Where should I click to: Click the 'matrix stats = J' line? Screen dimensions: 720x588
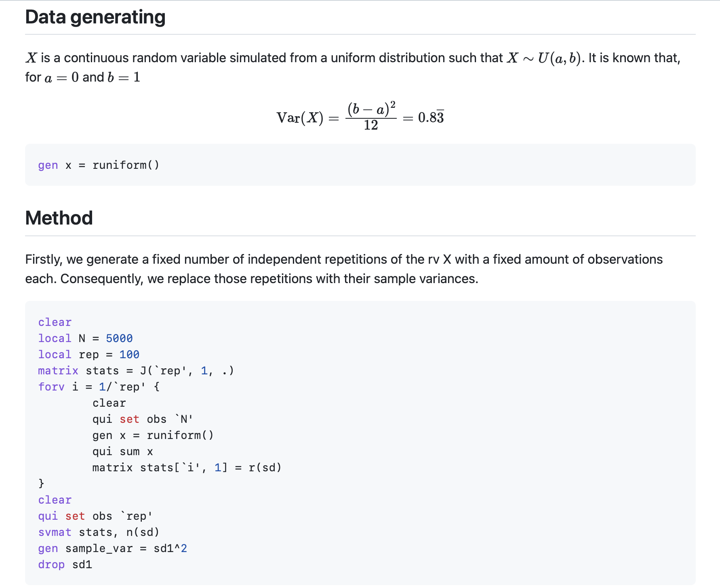point(136,371)
